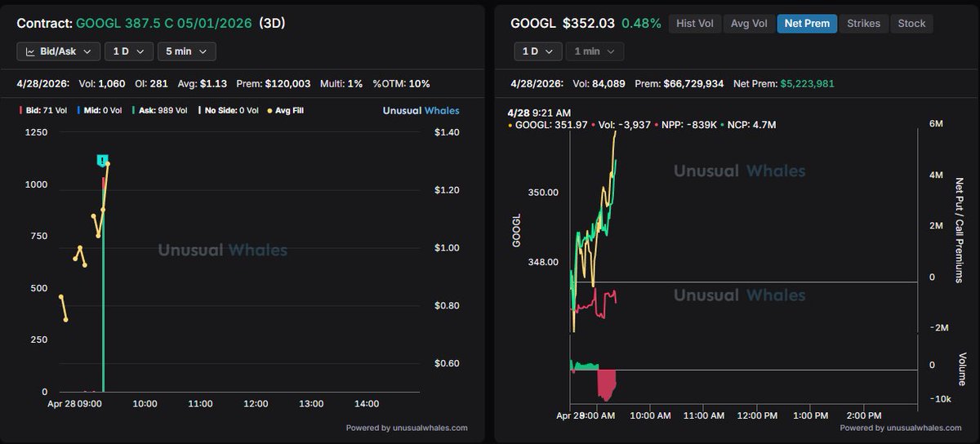The height and width of the screenshot is (444, 980).
Task: Click the Multi: 1% stat
Action: tap(341, 83)
